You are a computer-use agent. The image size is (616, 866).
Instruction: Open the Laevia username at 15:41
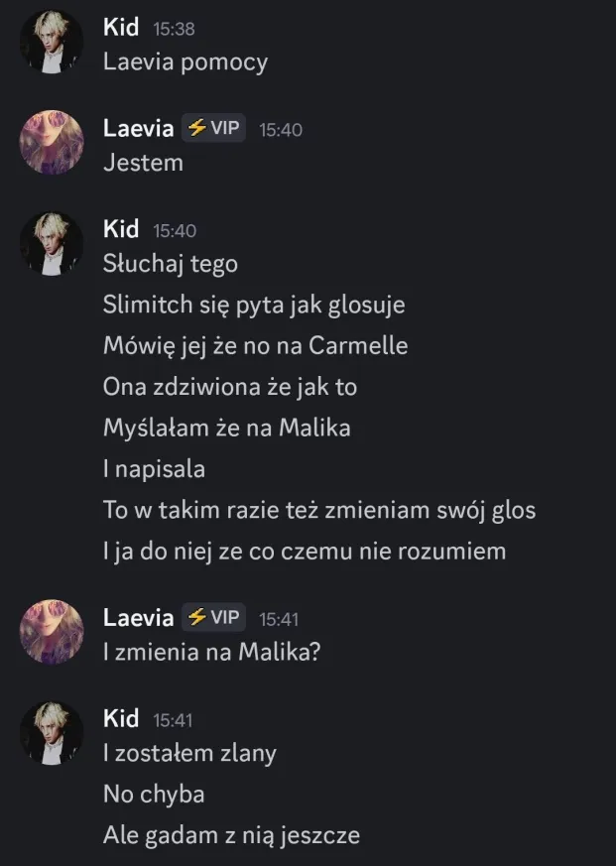tap(138, 617)
